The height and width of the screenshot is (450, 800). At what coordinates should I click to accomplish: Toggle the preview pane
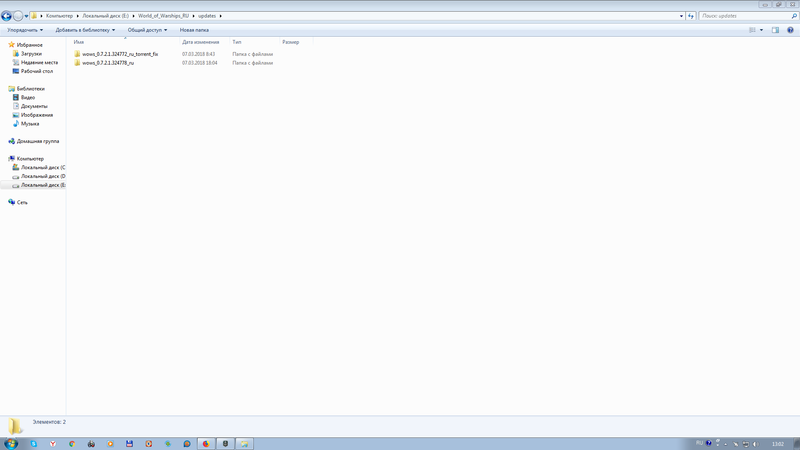775,30
